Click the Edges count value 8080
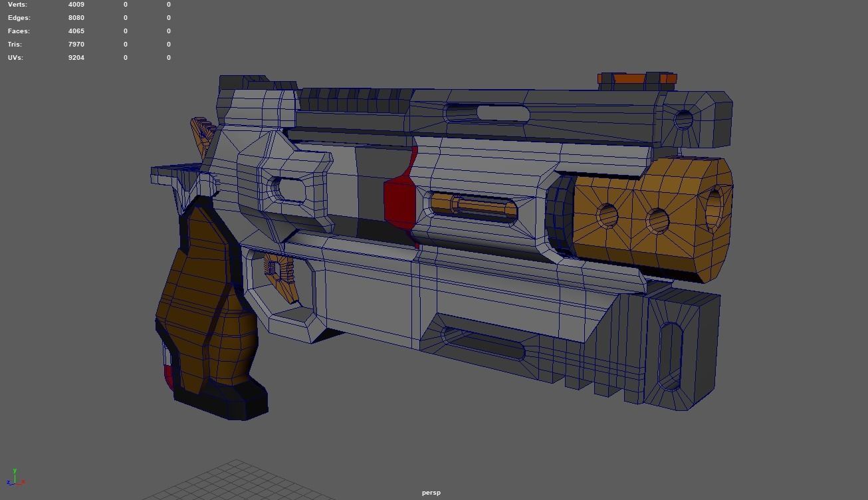 pyautogui.click(x=76, y=18)
